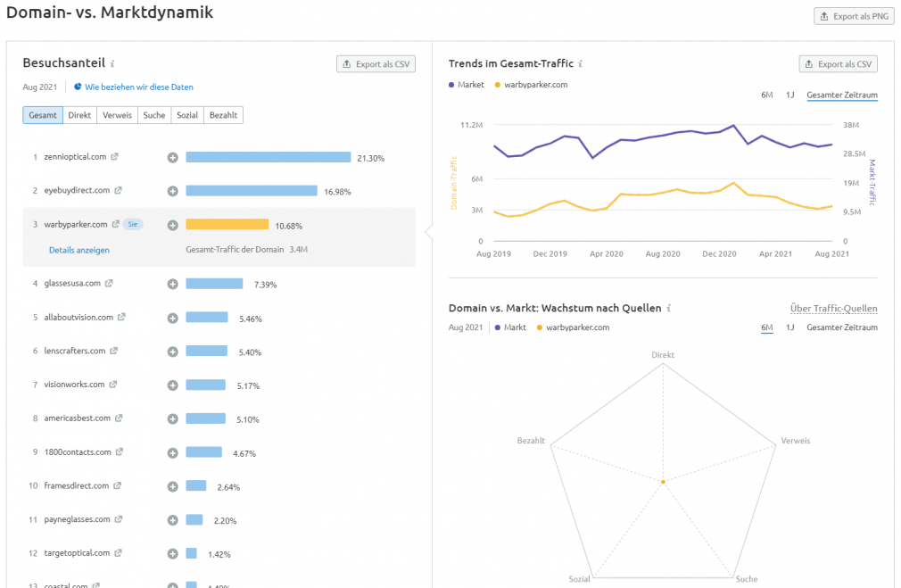Switch to the Verweis tab
Image resolution: width=901 pixels, height=588 pixels.
point(117,115)
